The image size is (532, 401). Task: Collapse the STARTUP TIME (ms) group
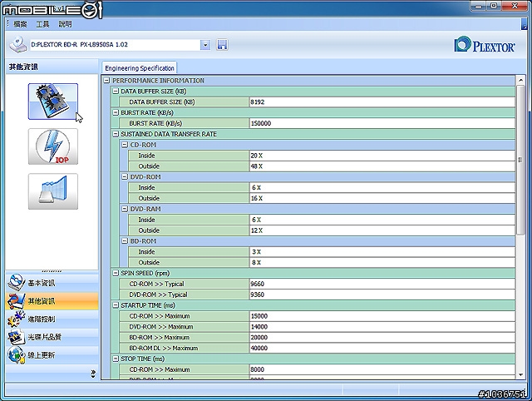pyautogui.click(x=116, y=304)
